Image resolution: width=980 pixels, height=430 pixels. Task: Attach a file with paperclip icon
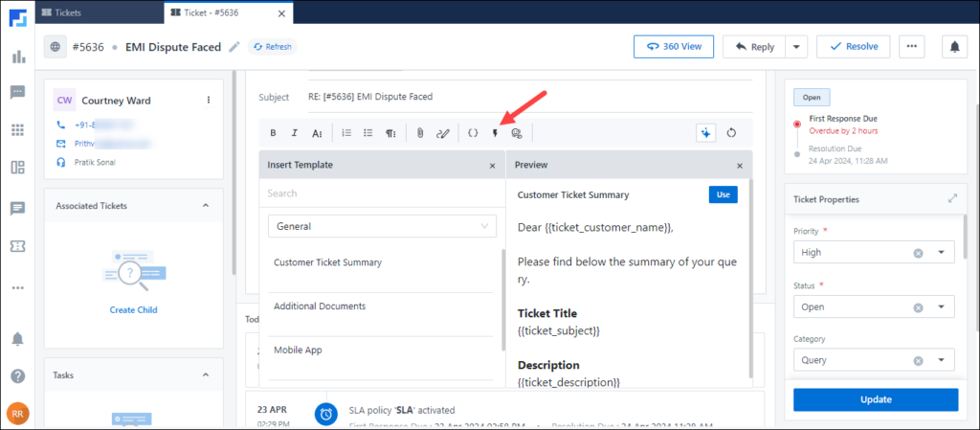(x=421, y=132)
